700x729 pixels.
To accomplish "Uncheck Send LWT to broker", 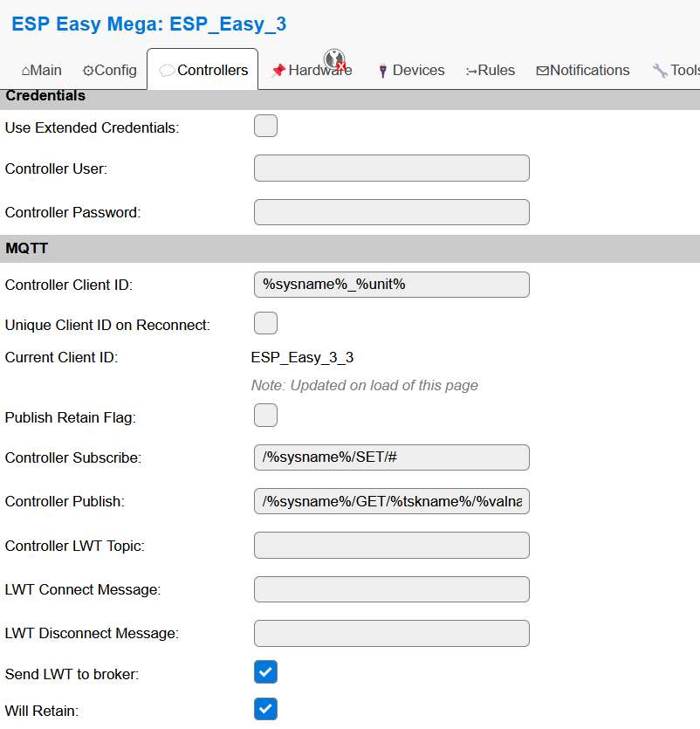I will pos(265,671).
